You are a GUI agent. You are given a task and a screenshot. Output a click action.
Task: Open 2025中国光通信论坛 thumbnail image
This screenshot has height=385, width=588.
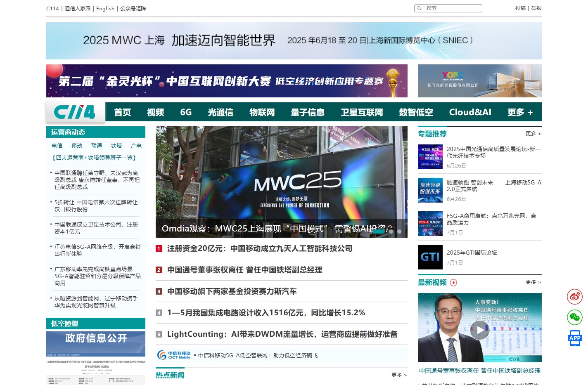430,157
